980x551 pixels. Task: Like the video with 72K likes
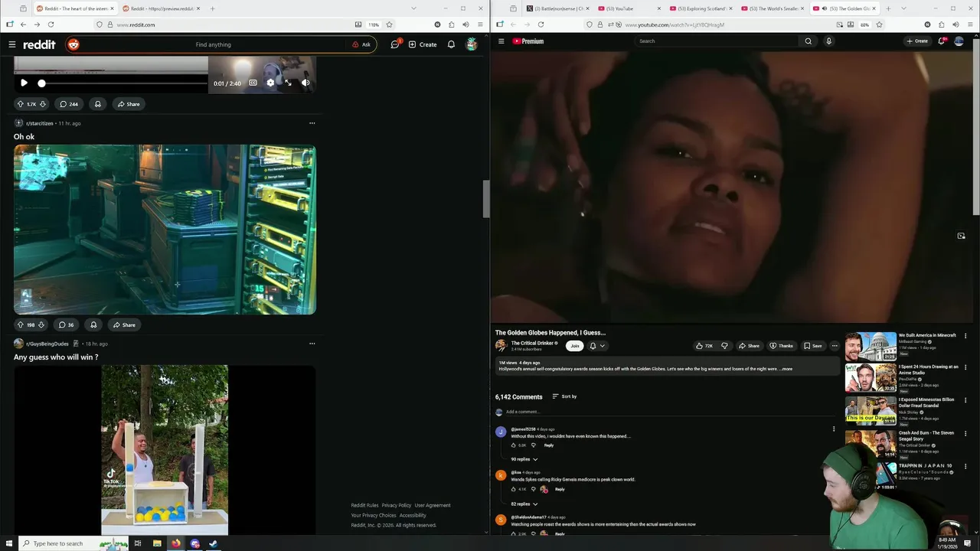point(704,346)
